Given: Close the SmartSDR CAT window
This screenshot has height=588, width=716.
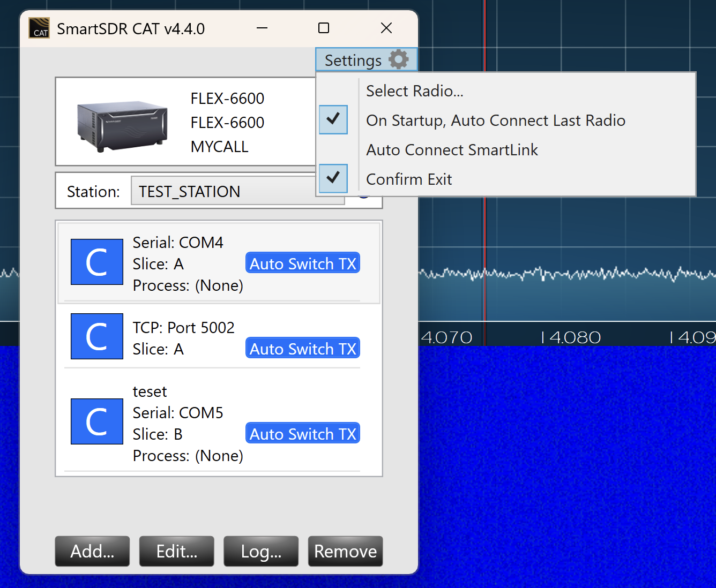Looking at the screenshot, I should [386, 28].
